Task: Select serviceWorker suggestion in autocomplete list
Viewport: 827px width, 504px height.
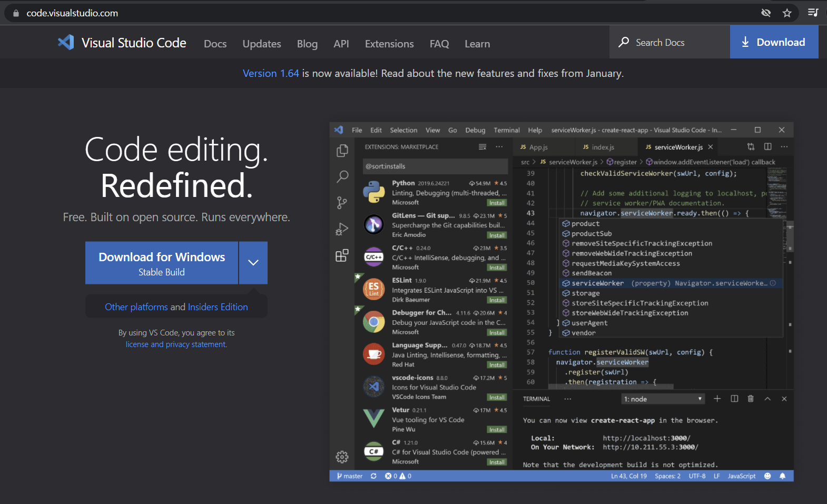Action: [671, 283]
